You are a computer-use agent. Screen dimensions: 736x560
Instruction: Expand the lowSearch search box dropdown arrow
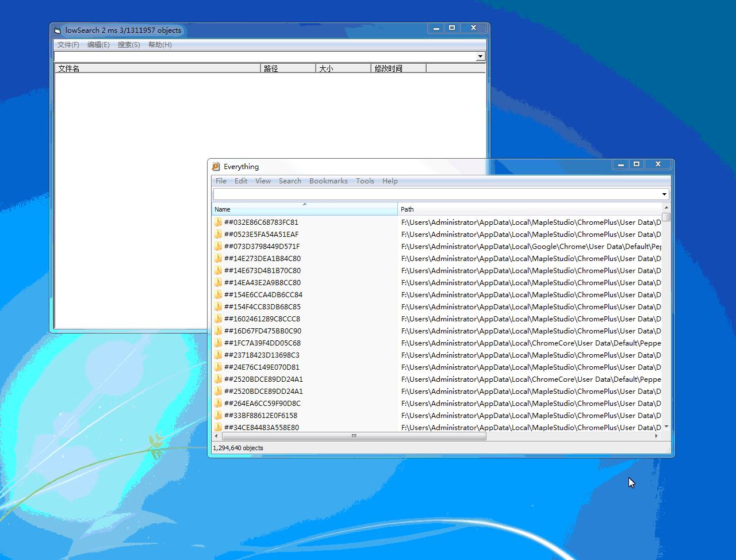click(x=481, y=56)
